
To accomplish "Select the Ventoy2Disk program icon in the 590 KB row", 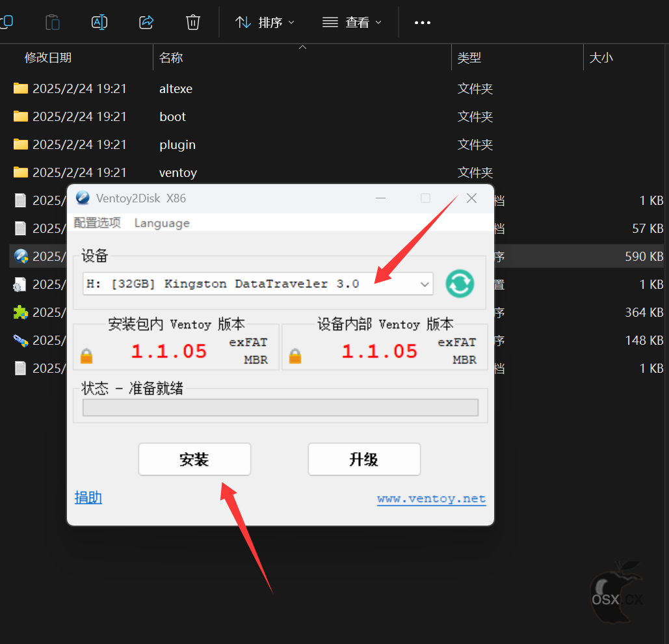I will point(21,256).
